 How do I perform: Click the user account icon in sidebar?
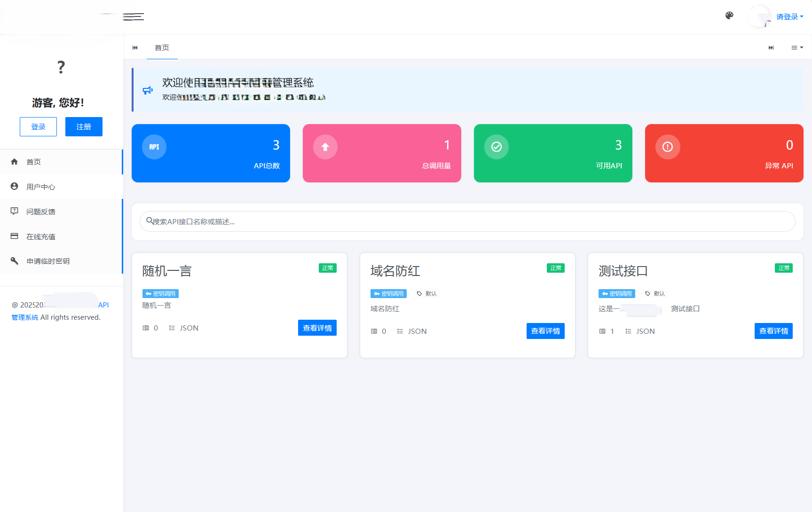(14, 186)
